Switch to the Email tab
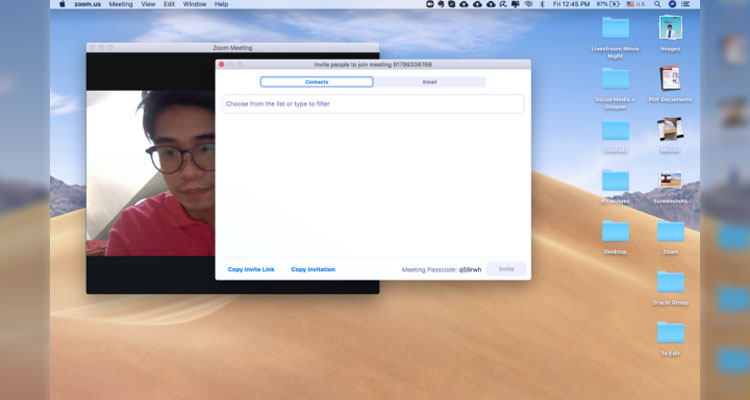The height and width of the screenshot is (400, 750). point(429,82)
